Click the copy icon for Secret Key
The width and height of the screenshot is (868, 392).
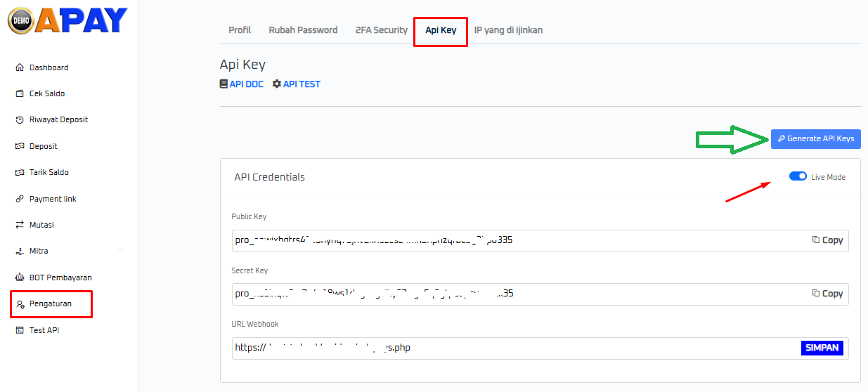(x=816, y=294)
